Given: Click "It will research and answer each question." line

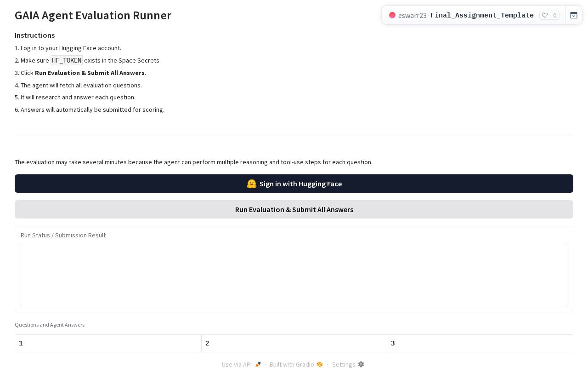Looking at the screenshot, I should coord(78,97).
